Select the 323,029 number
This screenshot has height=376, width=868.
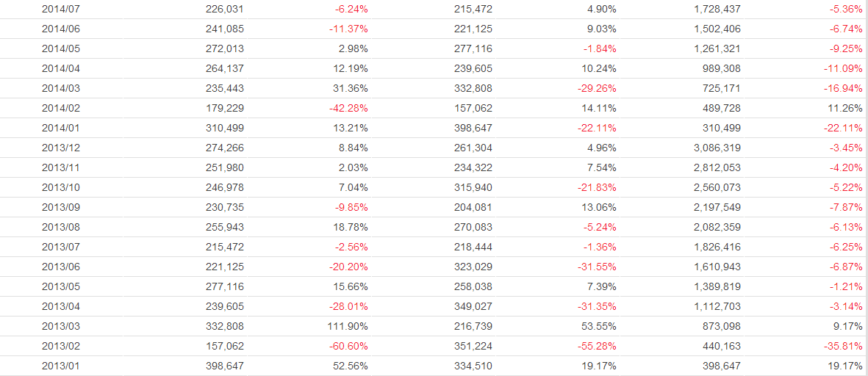coord(473,267)
